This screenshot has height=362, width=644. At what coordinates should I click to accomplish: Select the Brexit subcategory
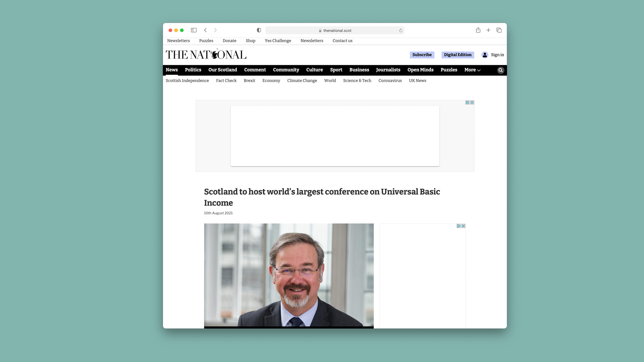pyautogui.click(x=249, y=80)
